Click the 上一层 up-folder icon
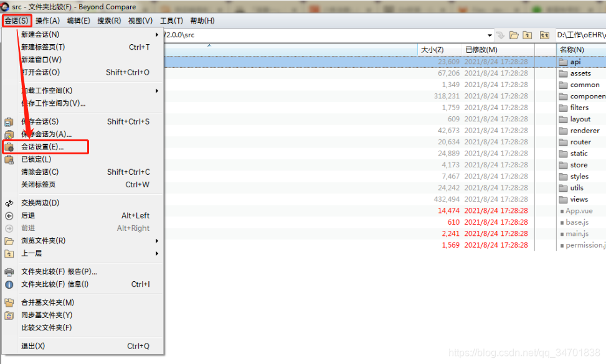The image size is (606, 364). [9, 254]
